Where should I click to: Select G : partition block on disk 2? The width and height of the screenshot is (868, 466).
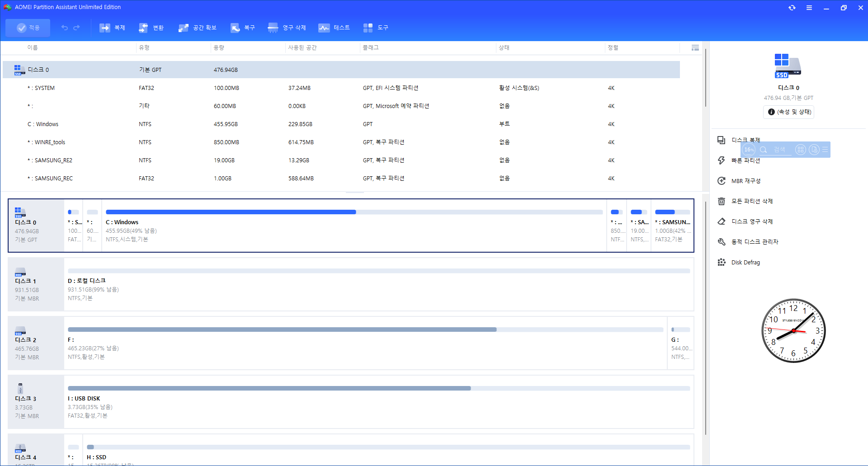[x=681, y=343]
